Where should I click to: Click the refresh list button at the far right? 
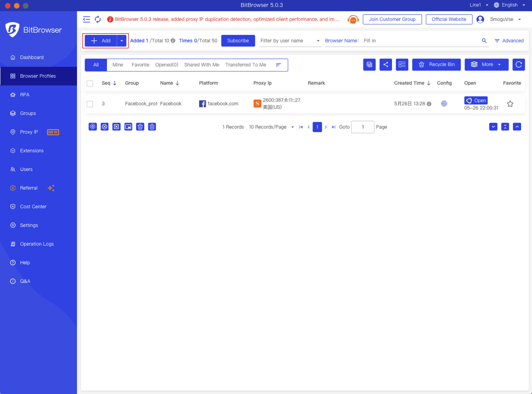(x=518, y=65)
